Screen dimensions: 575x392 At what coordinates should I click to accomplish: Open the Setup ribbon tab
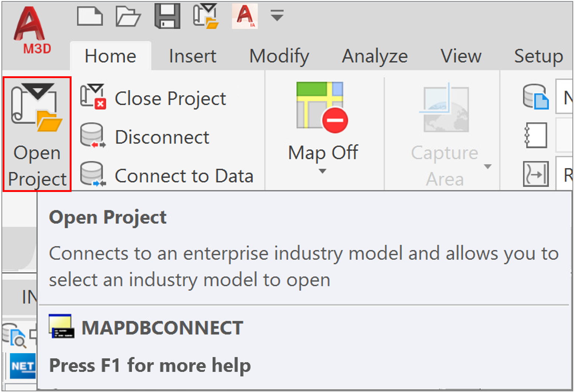[x=538, y=56]
